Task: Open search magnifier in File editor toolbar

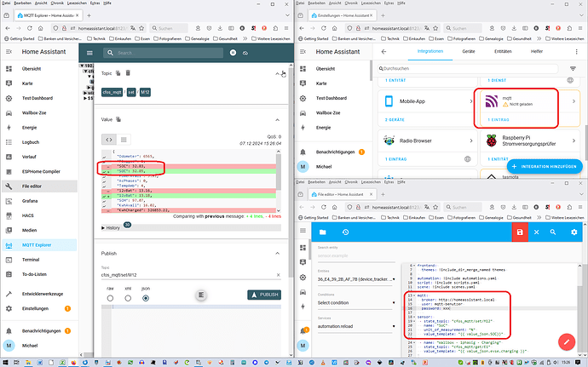Action: [x=553, y=232]
